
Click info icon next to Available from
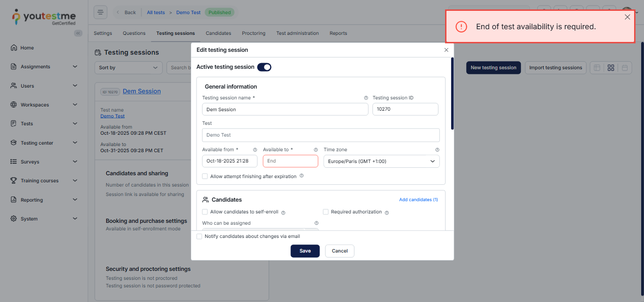pos(255,150)
